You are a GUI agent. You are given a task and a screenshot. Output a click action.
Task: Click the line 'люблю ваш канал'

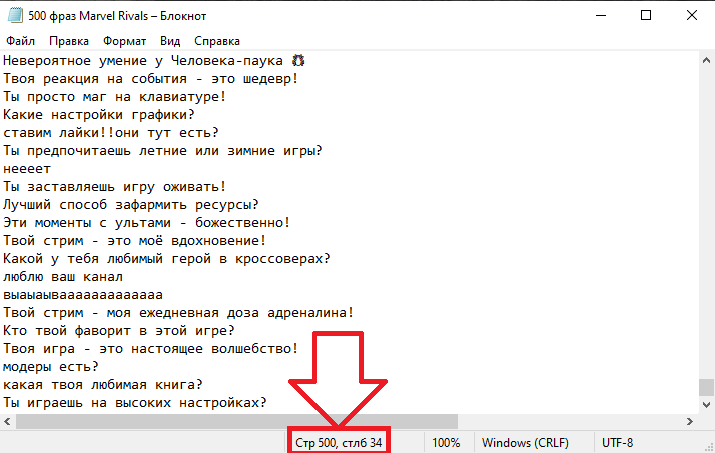coord(63,277)
